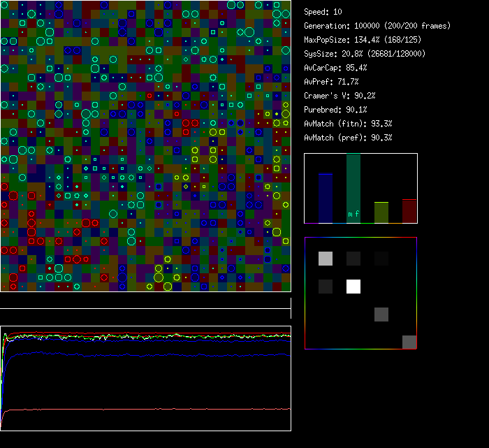Click the light gray top-left matrix cell
This screenshot has height=448, width=489.
326,259
